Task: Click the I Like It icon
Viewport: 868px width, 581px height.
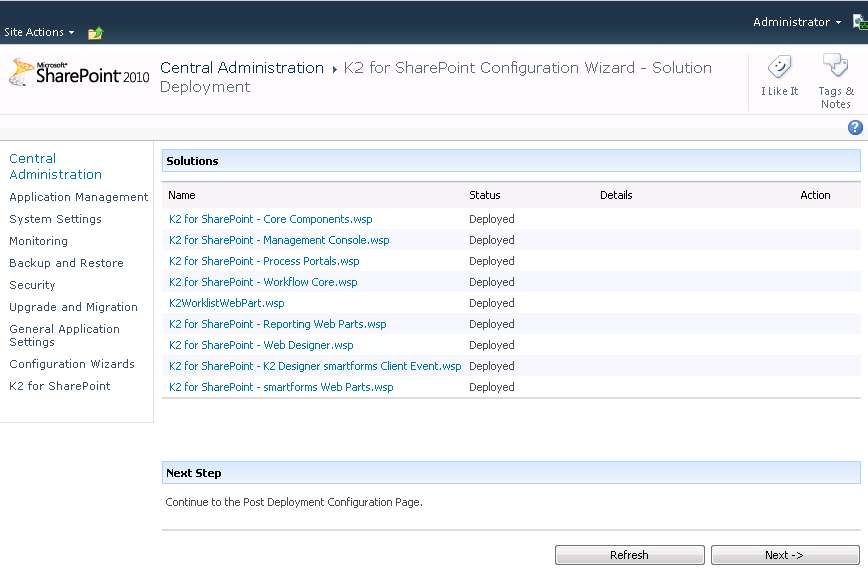Action: click(x=779, y=68)
